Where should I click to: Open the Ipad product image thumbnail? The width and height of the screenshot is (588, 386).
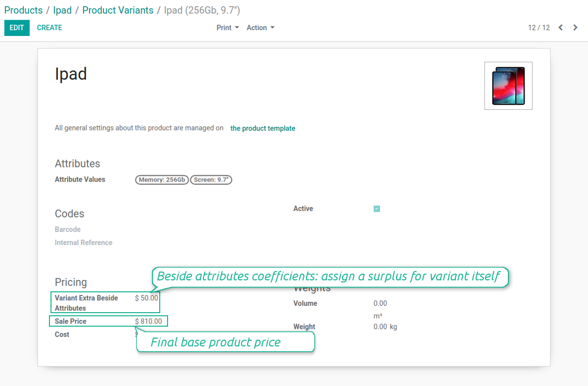pyautogui.click(x=508, y=86)
